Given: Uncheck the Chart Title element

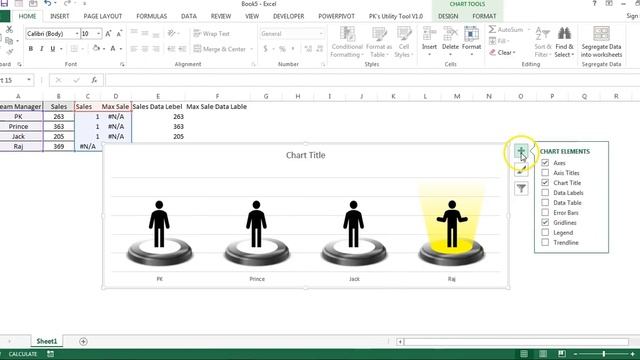Looking at the screenshot, I should click(545, 182).
